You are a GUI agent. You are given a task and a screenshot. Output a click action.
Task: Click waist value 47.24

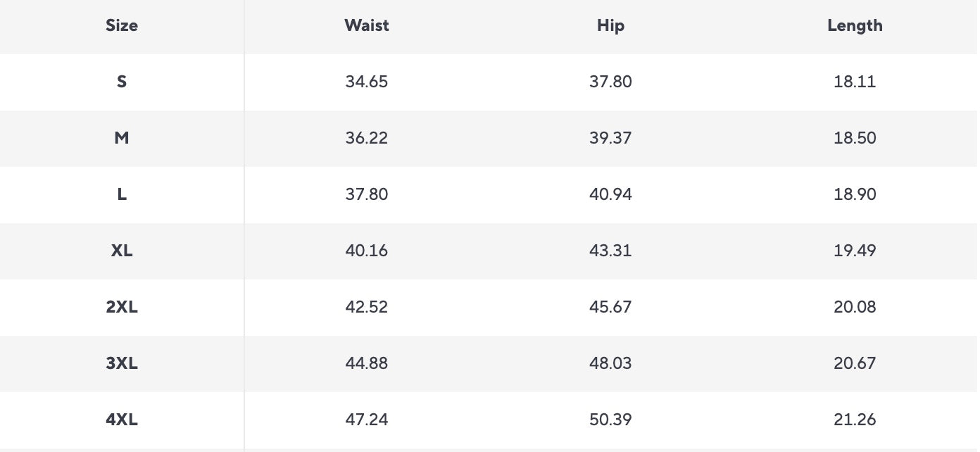[367, 420]
